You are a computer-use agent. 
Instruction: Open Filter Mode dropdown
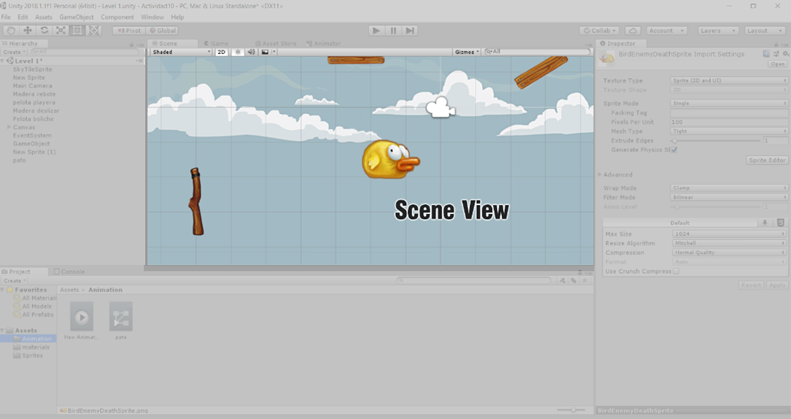point(729,197)
